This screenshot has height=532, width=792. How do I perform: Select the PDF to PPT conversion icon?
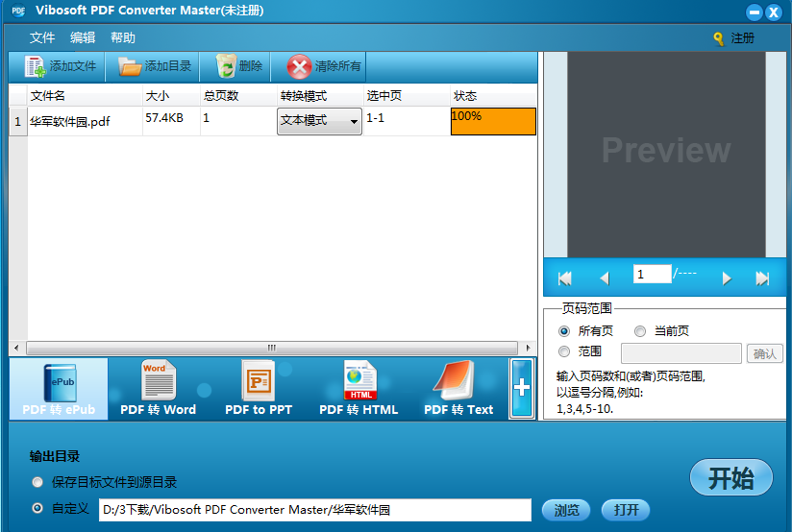[259, 380]
